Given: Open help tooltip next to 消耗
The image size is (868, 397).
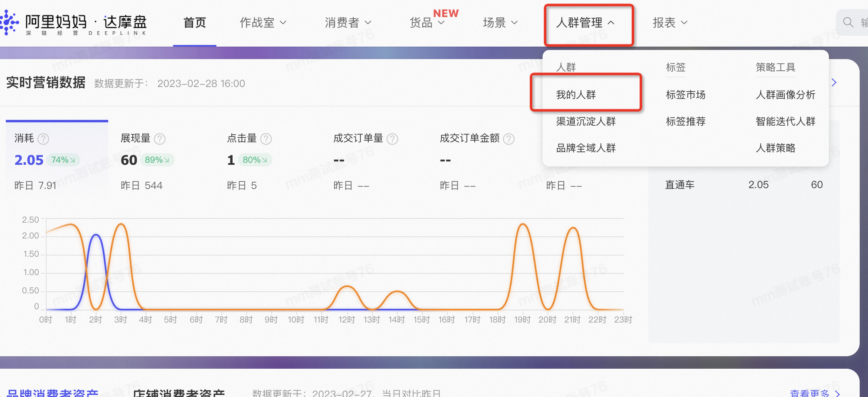Looking at the screenshot, I should point(43,139).
